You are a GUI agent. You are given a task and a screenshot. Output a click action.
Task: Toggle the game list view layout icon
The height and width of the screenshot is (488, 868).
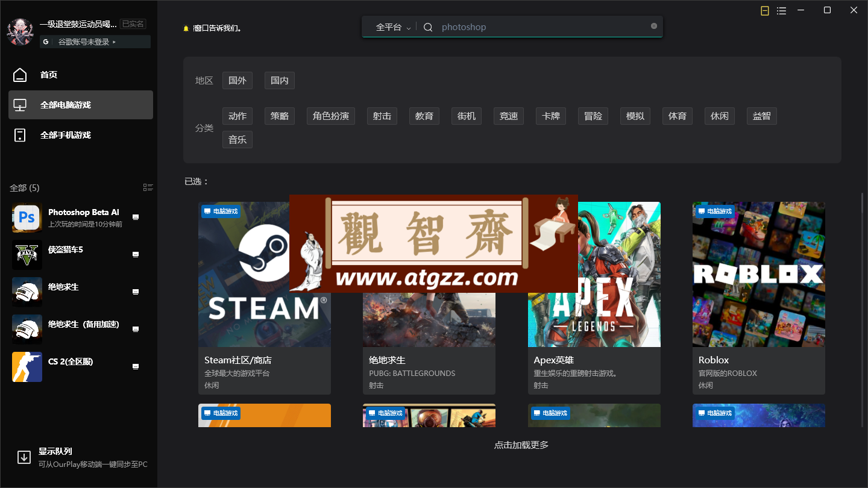click(148, 187)
